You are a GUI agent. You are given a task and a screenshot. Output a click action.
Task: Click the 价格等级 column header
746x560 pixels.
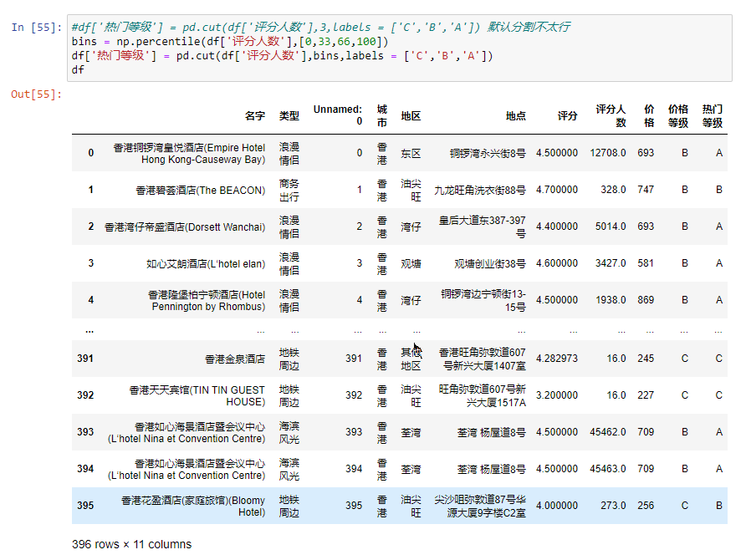[x=678, y=116]
